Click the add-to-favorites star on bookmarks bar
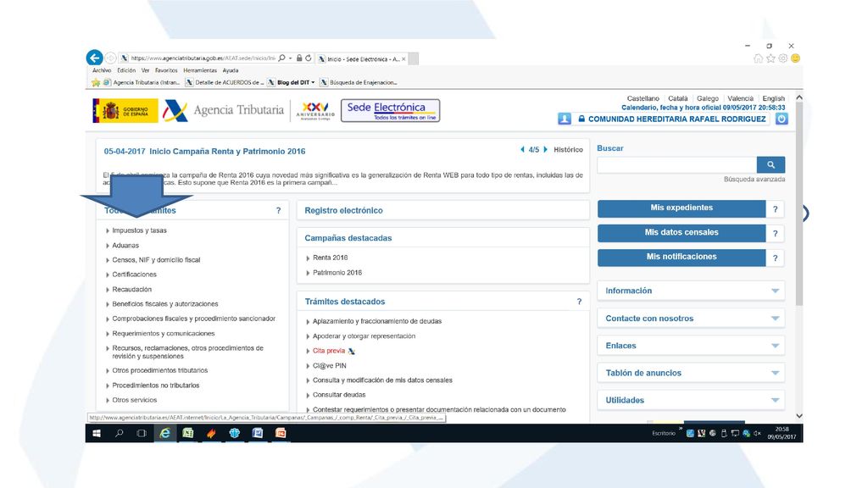868x488 pixels. tap(96, 82)
